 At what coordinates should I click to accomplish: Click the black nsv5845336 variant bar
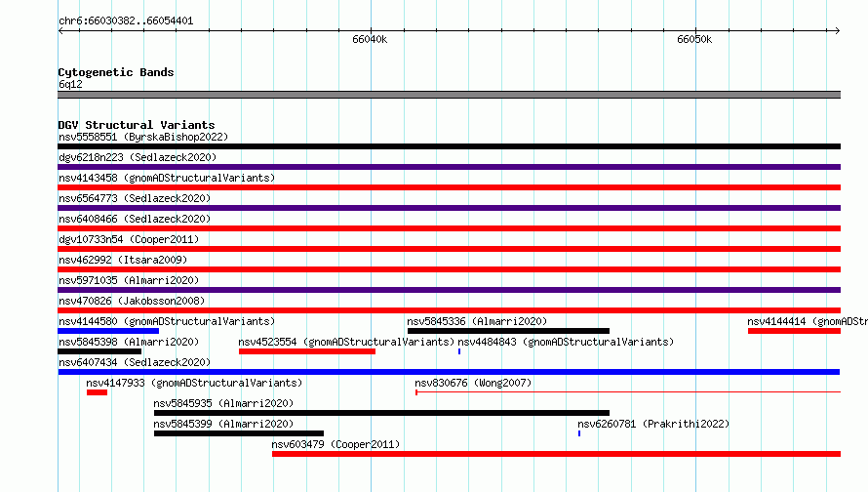coord(508,331)
